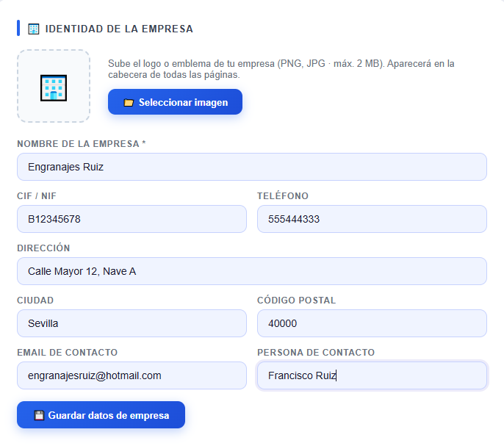Click the Teléfono input field
The width and height of the screenshot is (504, 446).
372,219
